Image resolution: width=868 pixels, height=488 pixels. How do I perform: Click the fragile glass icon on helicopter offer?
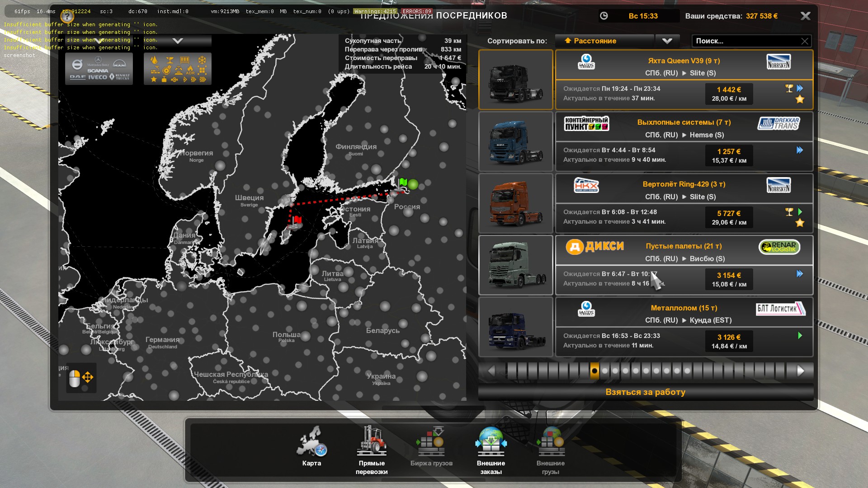tap(789, 212)
